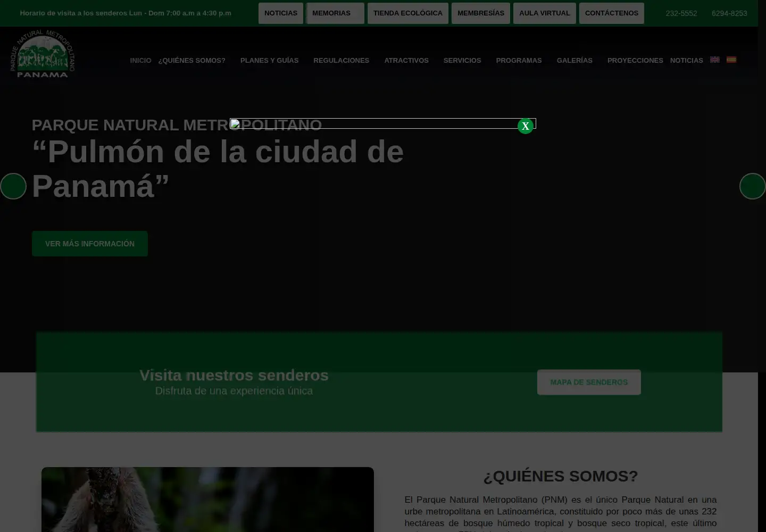This screenshot has height=532, width=766.
Task: Click 'Disfruta de una experiencia única' text
Action: click(234, 391)
